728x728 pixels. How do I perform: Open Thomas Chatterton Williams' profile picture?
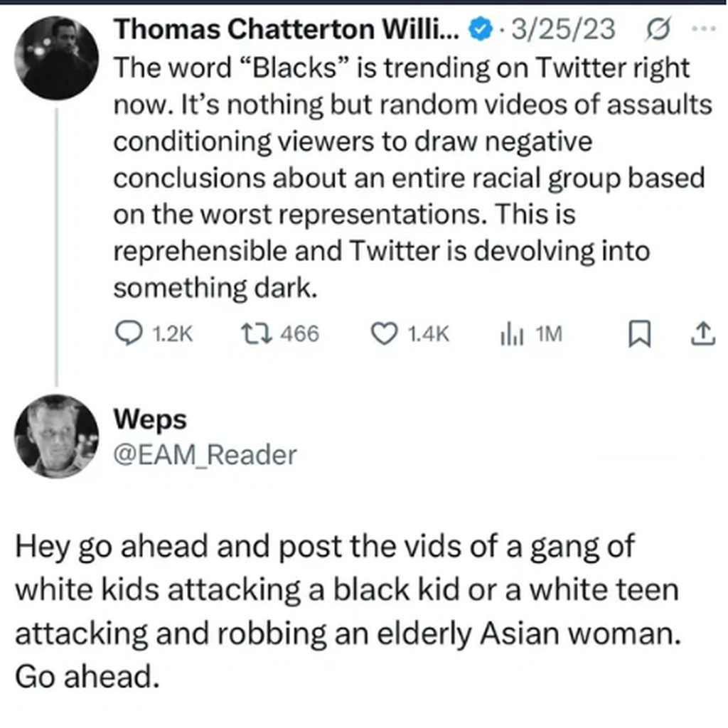[x=56, y=58]
